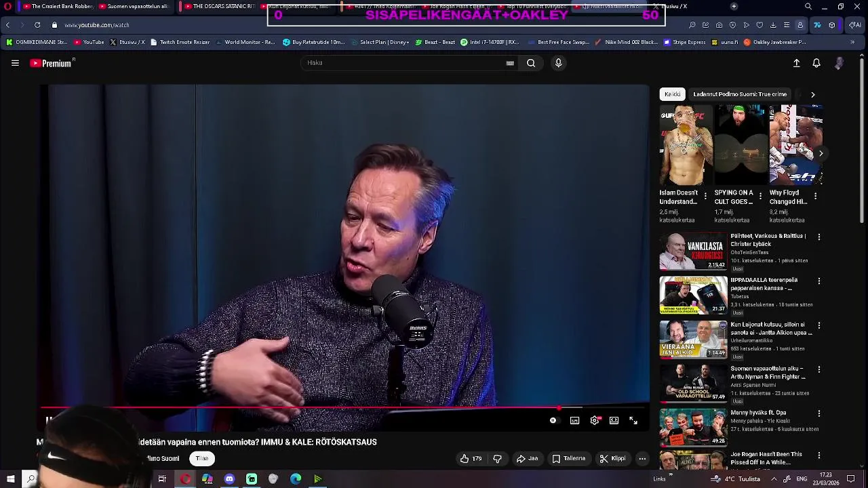Like the video with 179 likes
This screenshot has width=868, height=488.
tap(471, 459)
